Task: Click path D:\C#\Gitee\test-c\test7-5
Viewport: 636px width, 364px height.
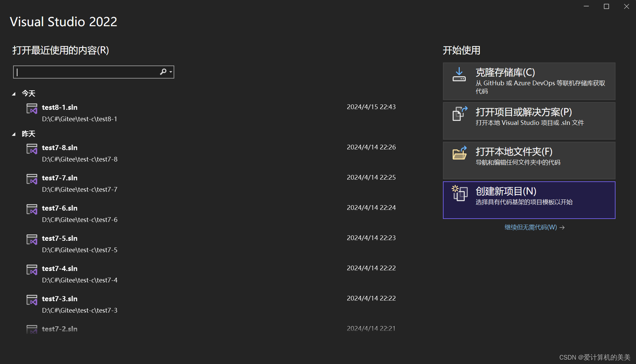Action: tap(80, 250)
